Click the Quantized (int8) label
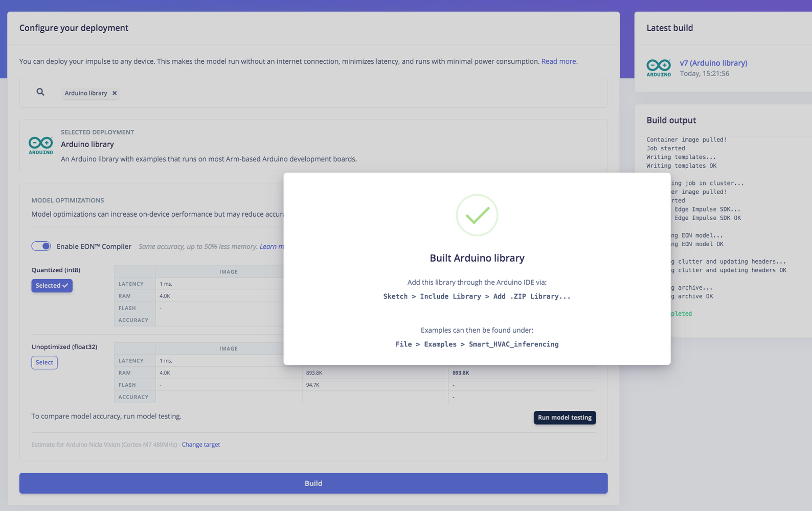 [x=56, y=270]
